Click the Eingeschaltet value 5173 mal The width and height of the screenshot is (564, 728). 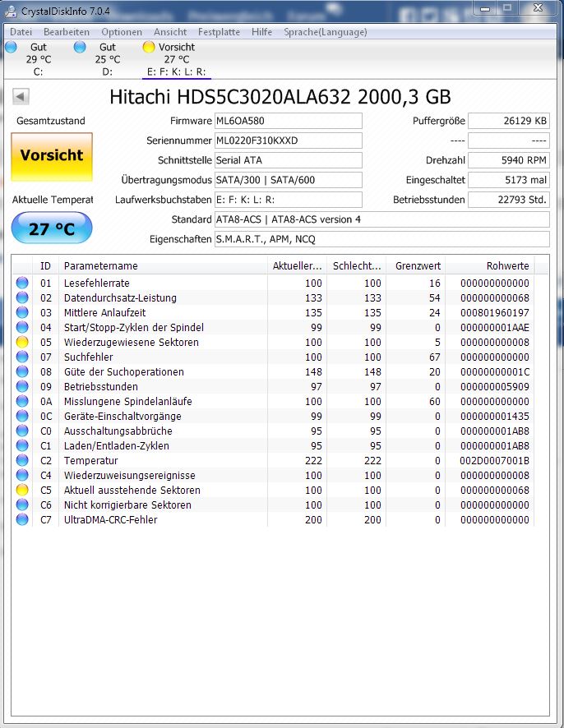(509, 180)
